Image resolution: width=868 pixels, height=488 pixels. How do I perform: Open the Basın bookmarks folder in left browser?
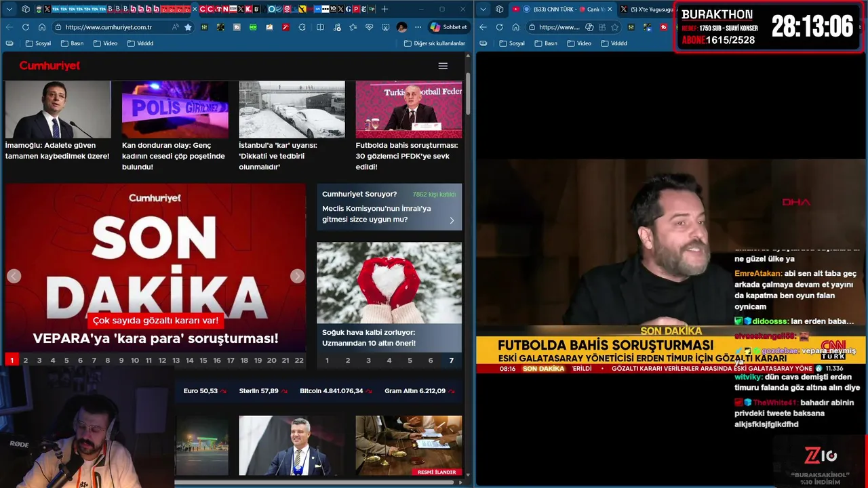pyautogui.click(x=71, y=43)
